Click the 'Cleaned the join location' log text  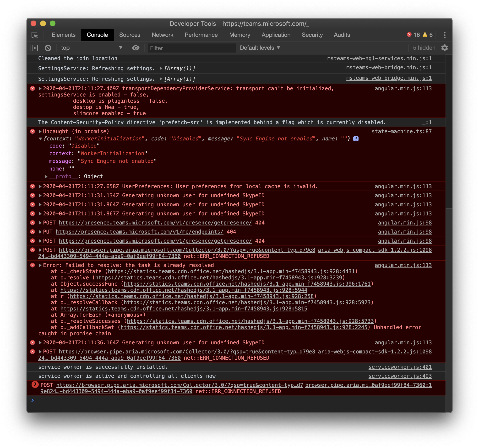(x=78, y=59)
